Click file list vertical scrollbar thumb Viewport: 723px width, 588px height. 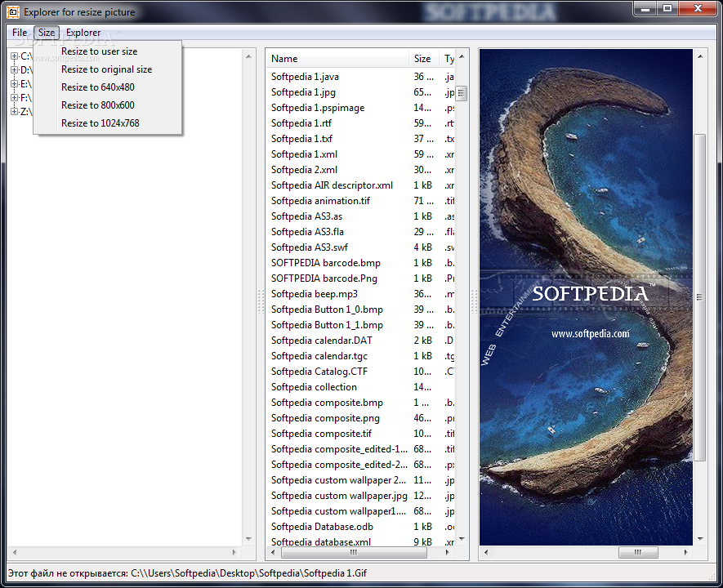(461, 94)
